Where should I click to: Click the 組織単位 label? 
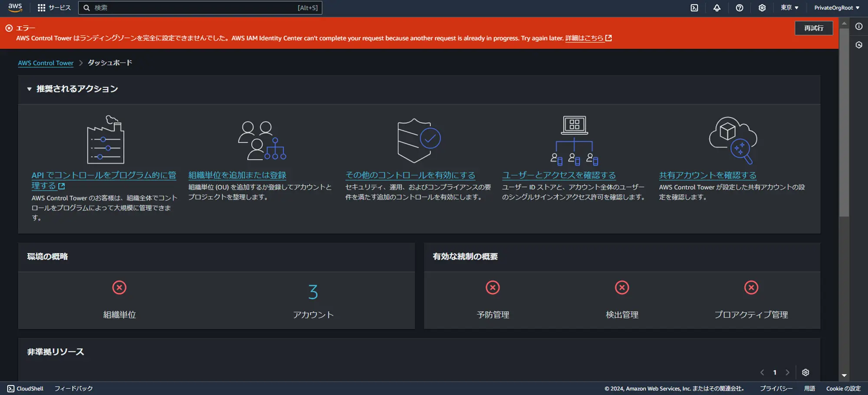pyautogui.click(x=119, y=315)
